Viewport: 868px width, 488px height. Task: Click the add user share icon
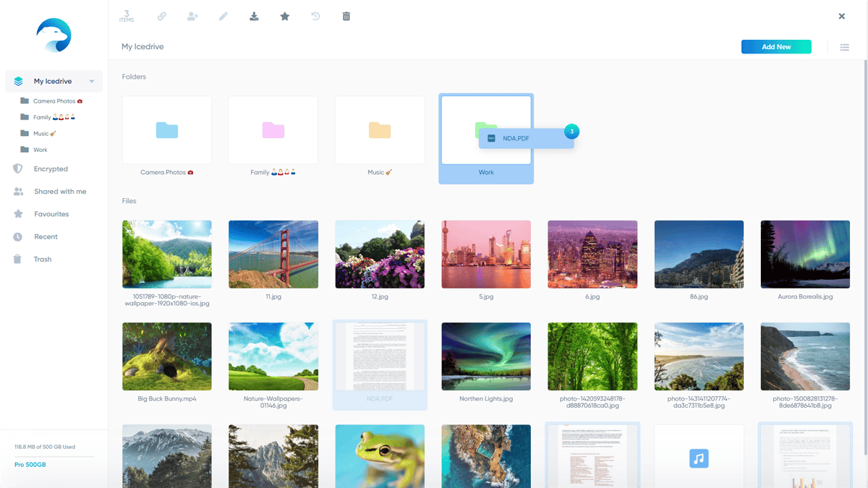(x=192, y=16)
